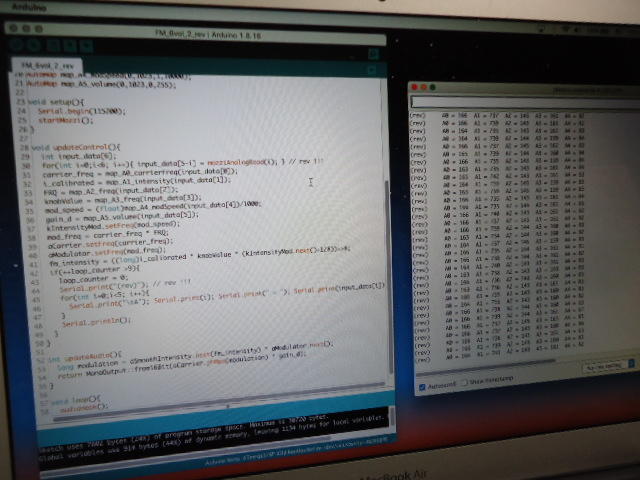Screen dimensions: 640x480
Task: Click the Upload arrow button in the Arduino toolbar
Action: pos(34,44)
